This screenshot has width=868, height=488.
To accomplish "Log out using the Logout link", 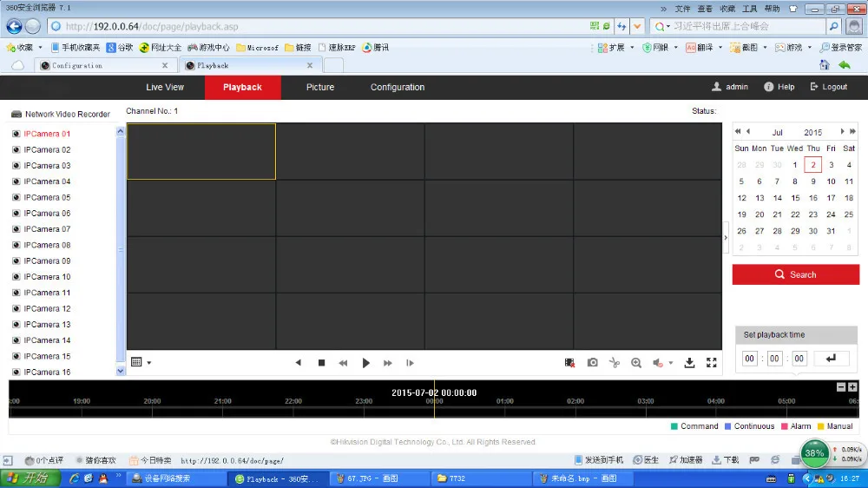I will (x=829, y=87).
